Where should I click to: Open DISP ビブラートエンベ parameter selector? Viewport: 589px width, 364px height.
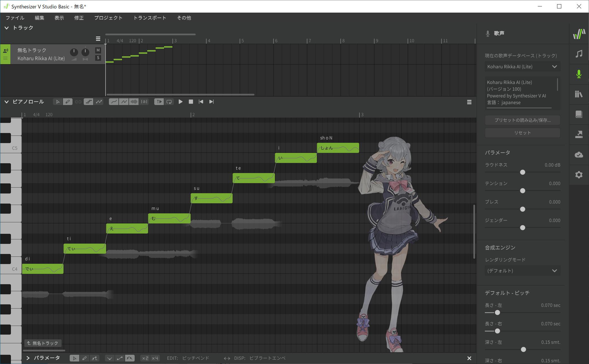pos(267,358)
